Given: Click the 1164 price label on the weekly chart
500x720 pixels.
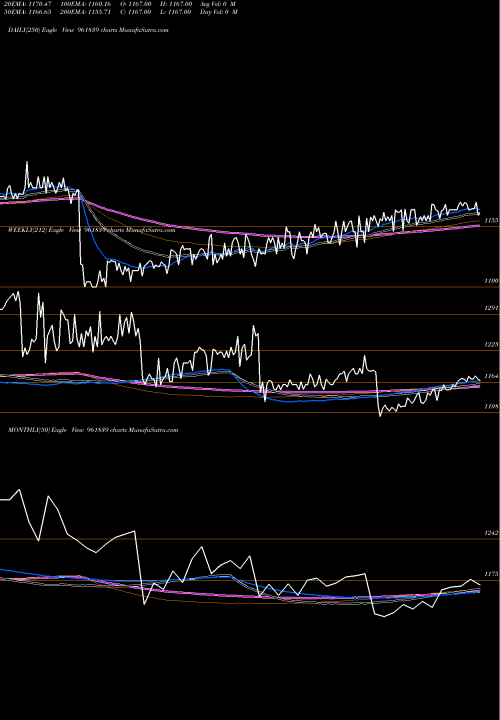Looking at the screenshot, I should point(491,376).
